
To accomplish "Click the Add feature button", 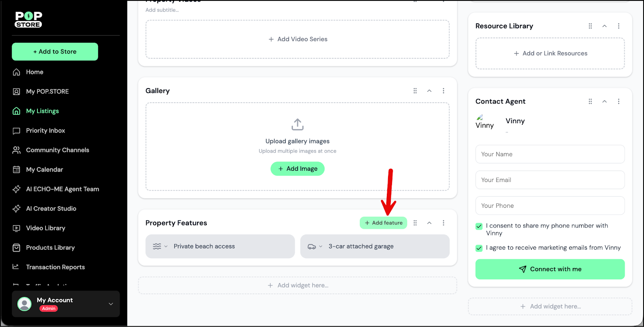I will pyautogui.click(x=383, y=223).
